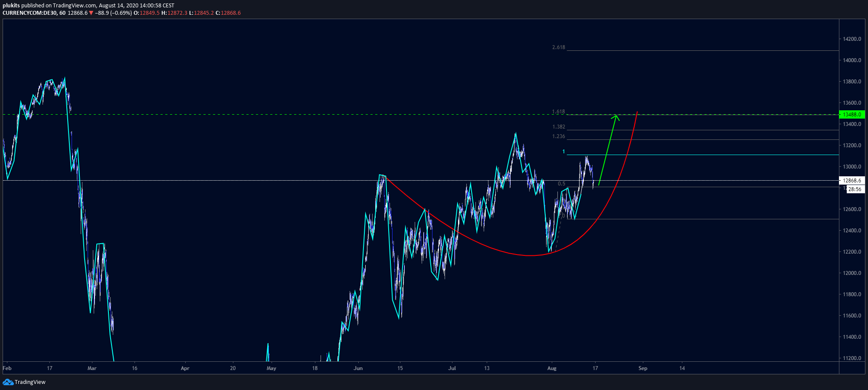
Task: Click the Mar label on time axis
Action: (x=92, y=368)
